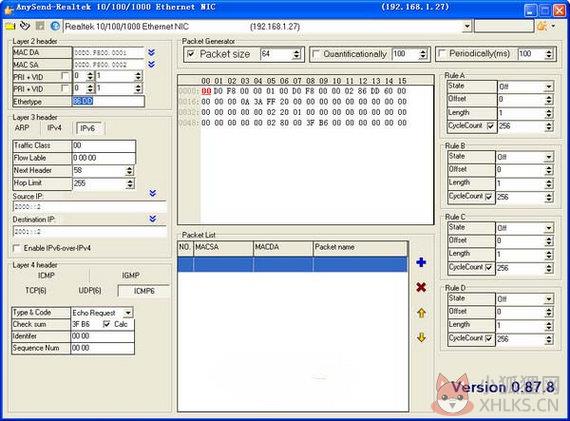Toggle Rule B CycleCount checkbox

pyautogui.click(x=489, y=197)
